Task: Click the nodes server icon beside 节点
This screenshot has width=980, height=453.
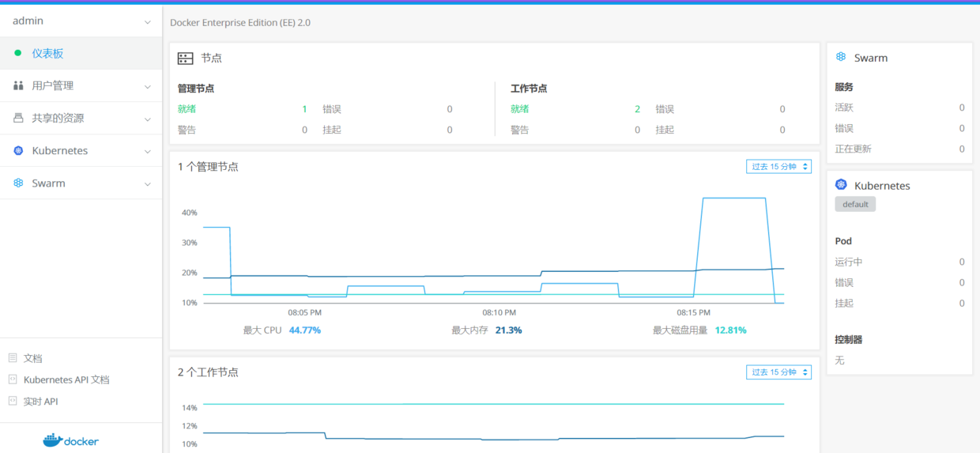Action: pos(186,59)
